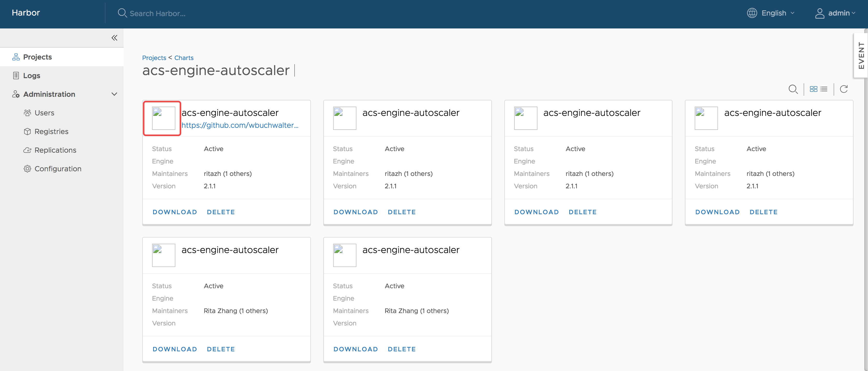Open Configuration via the gear icon
This screenshot has width=868, height=371.
pyautogui.click(x=28, y=168)
